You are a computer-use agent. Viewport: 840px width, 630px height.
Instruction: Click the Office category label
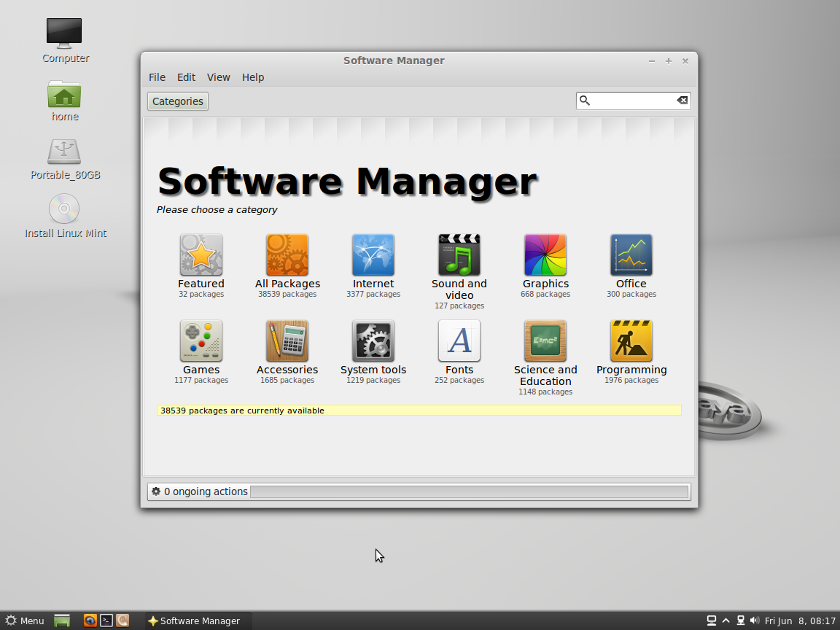click(x=631, y=284)
